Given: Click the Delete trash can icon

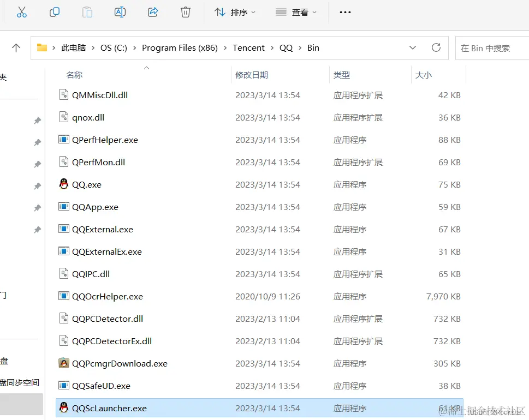Looking at the screenshot, I should point(186,12).
